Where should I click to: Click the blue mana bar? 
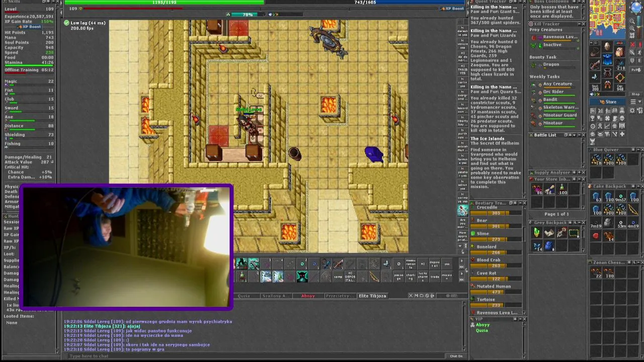coord(365,3)
